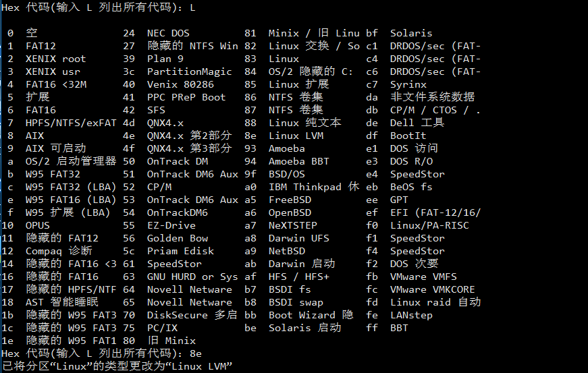The width and height of the screenshot is (588, 373).
Task: Click the 'Dell 工具' entry
Action: pos(417,123)
